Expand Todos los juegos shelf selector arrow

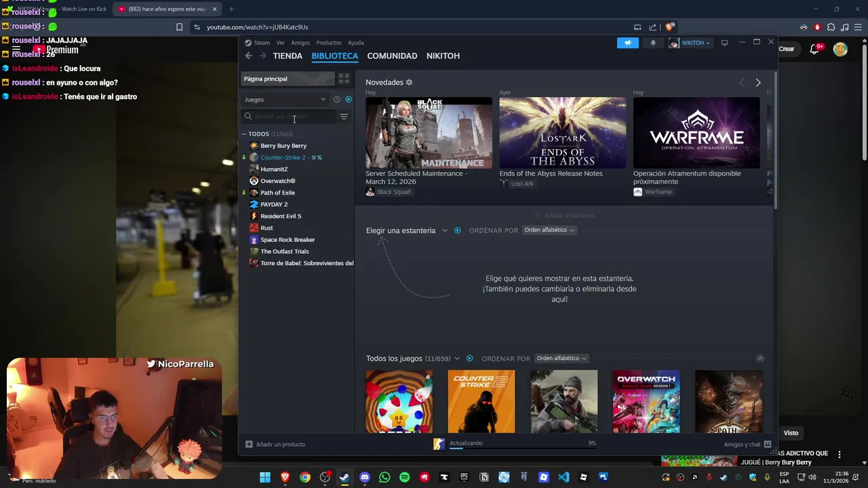click(457, 359)
